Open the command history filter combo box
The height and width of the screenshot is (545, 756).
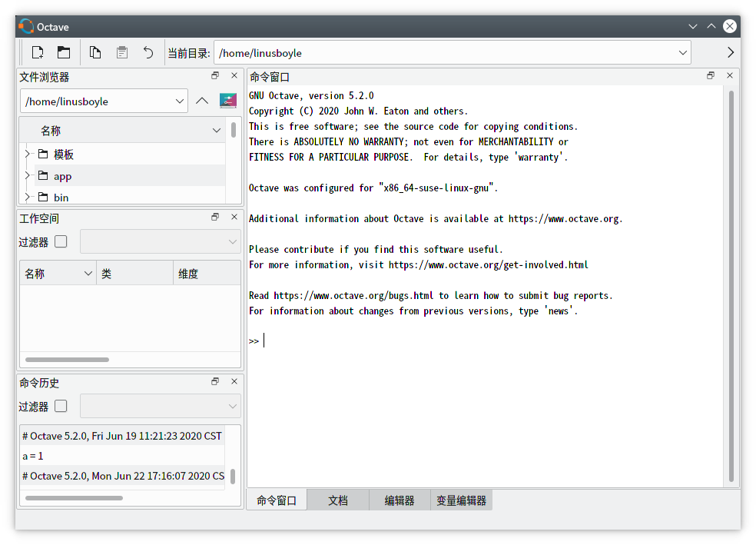[160, 406]
